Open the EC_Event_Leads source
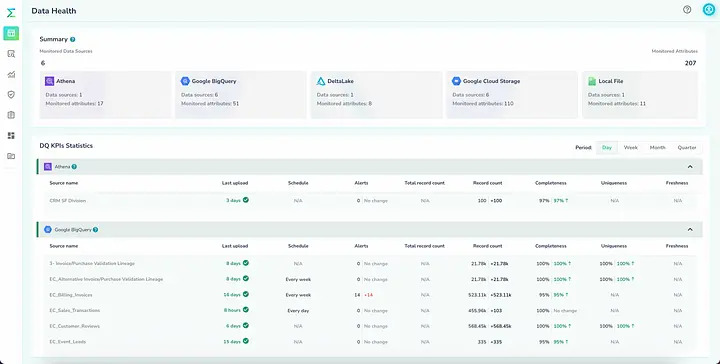 click(x=68, y=342)
